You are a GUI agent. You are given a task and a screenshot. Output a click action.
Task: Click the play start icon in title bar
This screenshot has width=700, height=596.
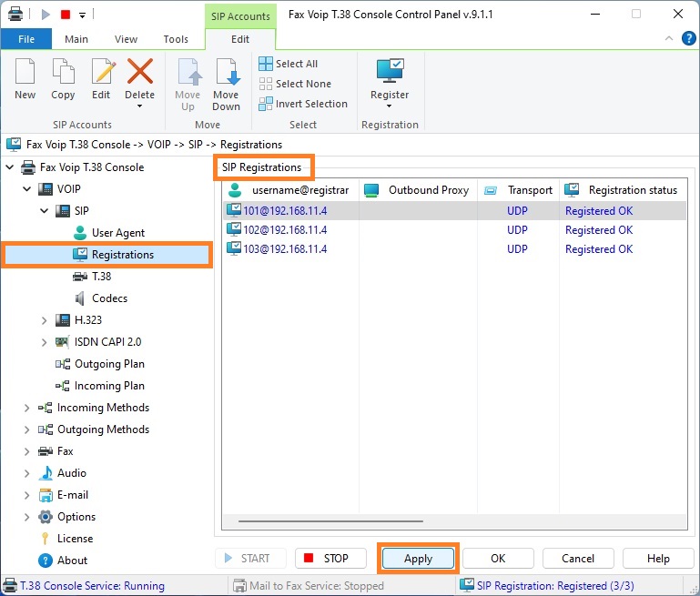click(x=46, y=15)
